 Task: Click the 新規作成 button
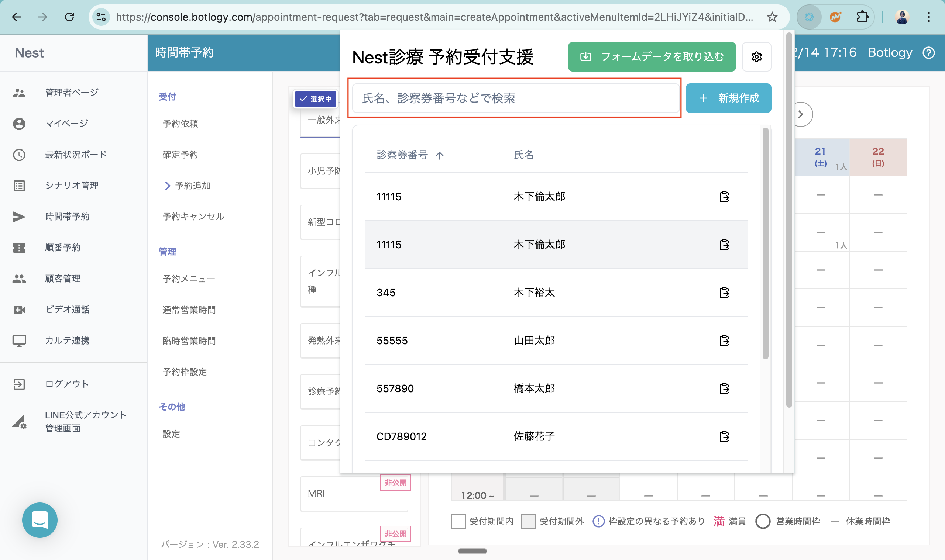pyautogui.click(x=728, y=98)
